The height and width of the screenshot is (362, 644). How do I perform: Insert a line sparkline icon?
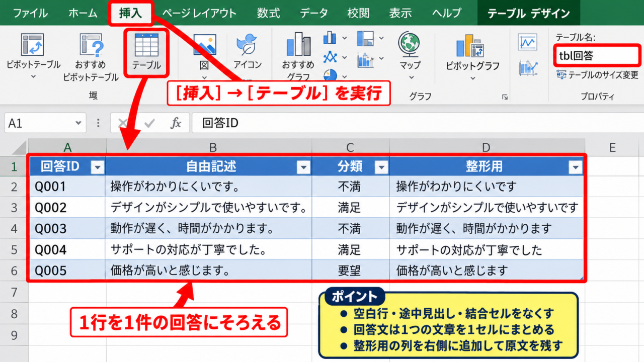click(x=528, y=42)
